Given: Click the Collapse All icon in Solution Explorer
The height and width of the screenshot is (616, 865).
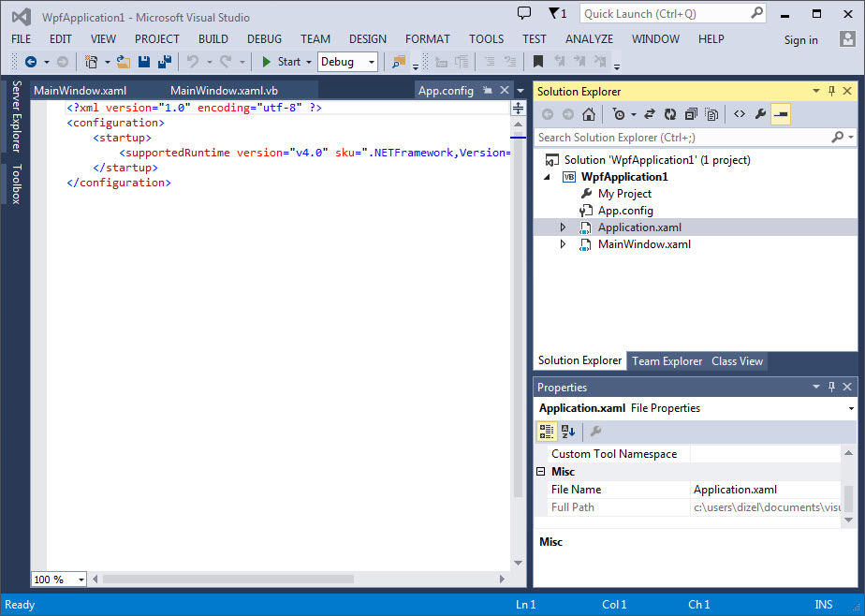Looking at the screenshot, I should [691, 114].
